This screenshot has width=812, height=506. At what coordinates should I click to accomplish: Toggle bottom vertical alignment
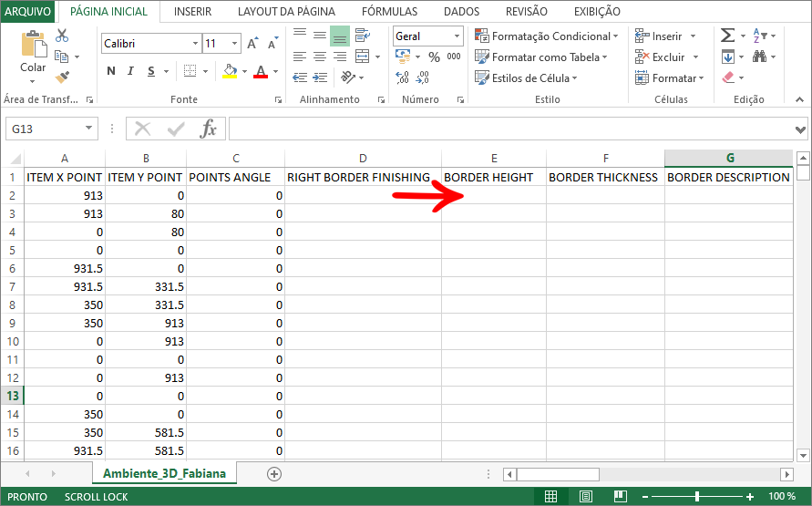[x=340, y=36]
